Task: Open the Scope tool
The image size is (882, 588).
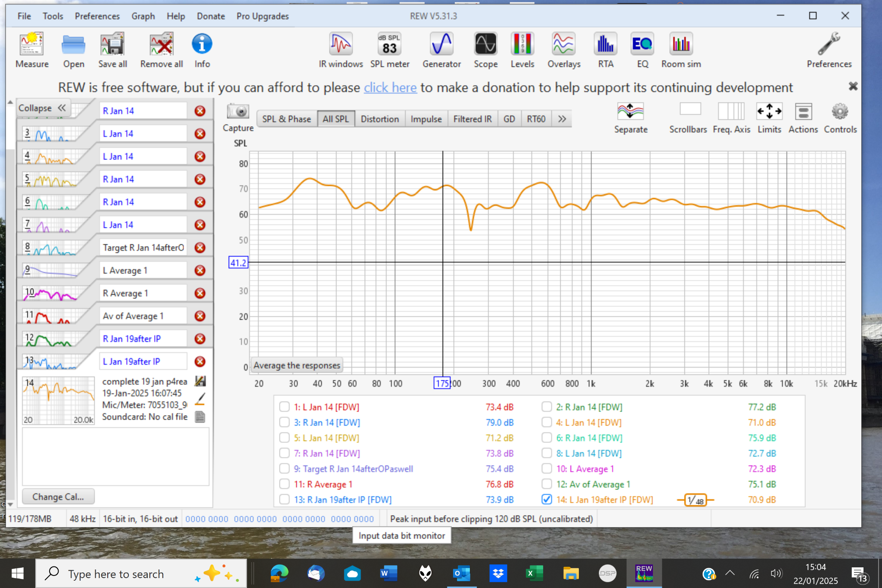Action: tap(485, 50)
